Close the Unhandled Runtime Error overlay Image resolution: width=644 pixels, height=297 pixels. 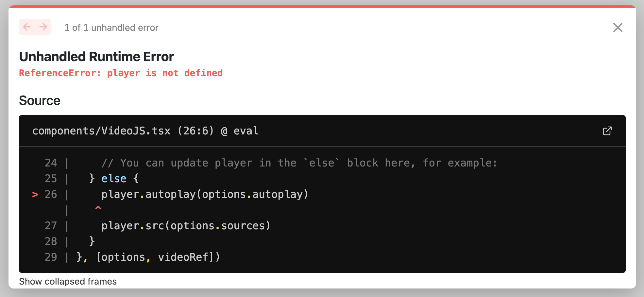(x=618, y=27)
